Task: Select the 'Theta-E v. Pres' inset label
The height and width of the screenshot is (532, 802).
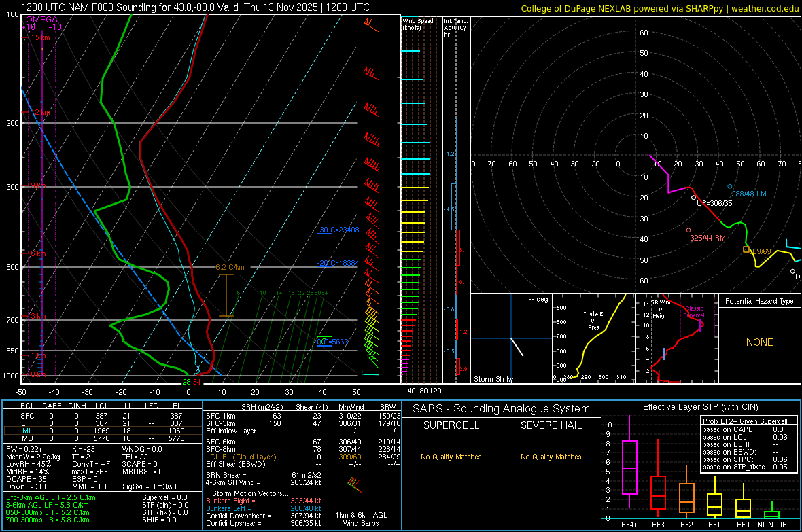Action: 593,320
